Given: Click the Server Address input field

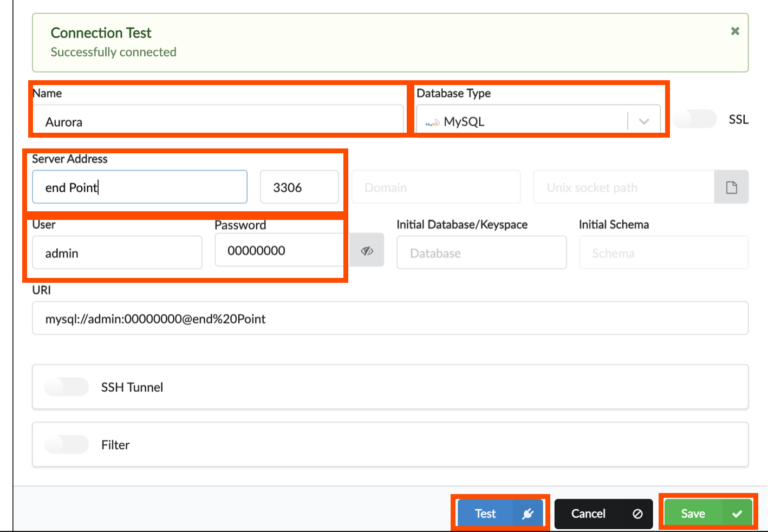Looking at the screenshot, I should (140, 187).
